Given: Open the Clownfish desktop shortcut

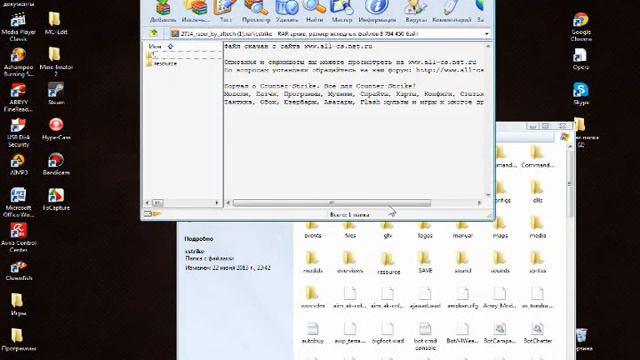Looking at the screenshot, I should click(x=18, y=270).
